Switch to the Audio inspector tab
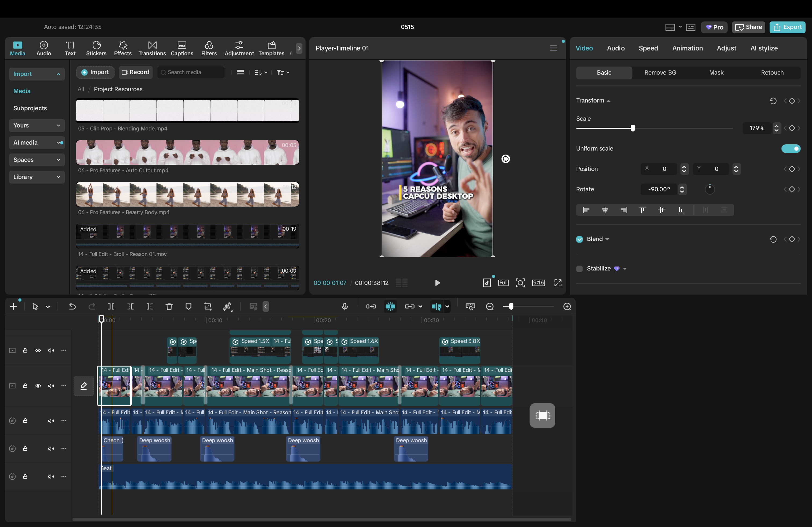This screenshot has width=812, height=527. point(615,48)
